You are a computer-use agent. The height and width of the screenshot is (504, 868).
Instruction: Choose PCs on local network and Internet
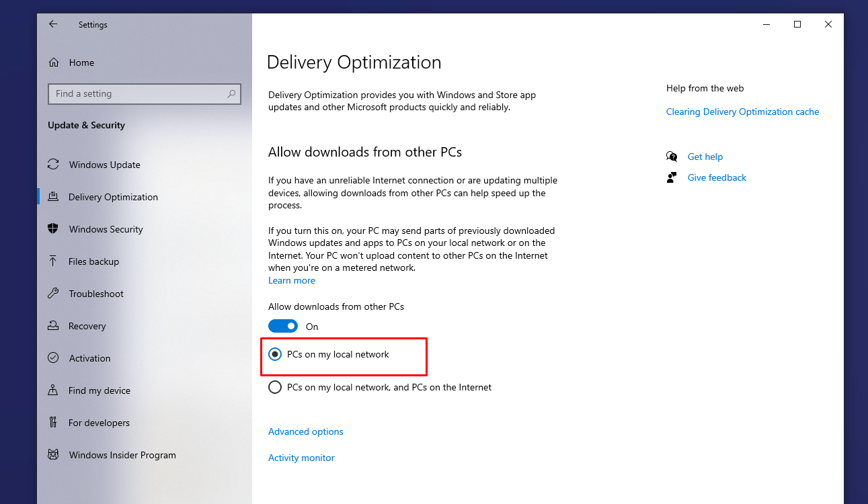click(275, 387)
